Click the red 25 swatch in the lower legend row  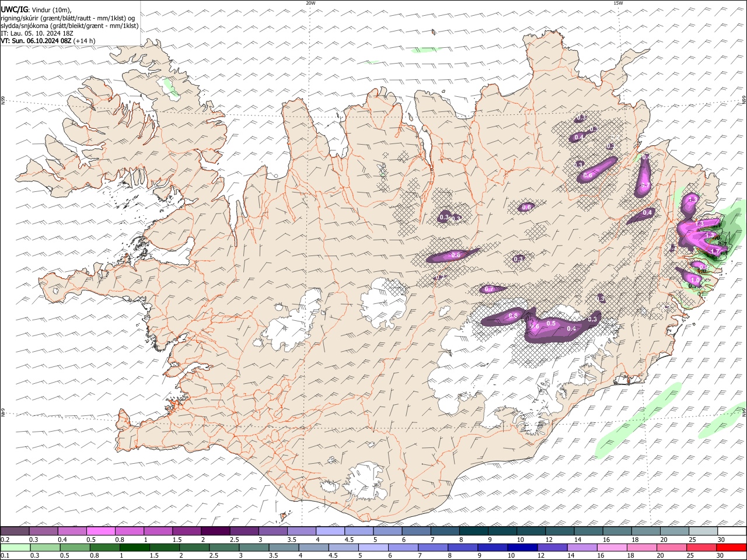701,548
